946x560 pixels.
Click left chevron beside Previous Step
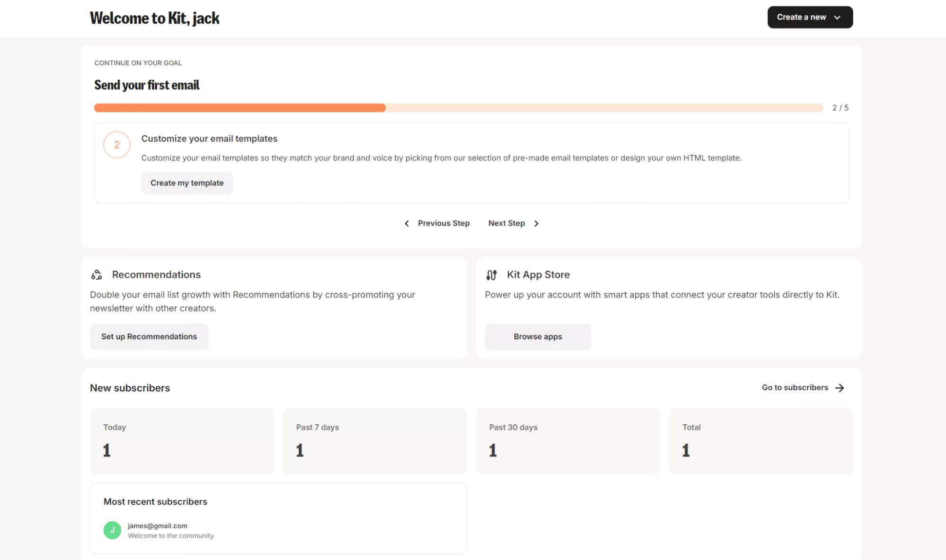[x=407, y=223]
